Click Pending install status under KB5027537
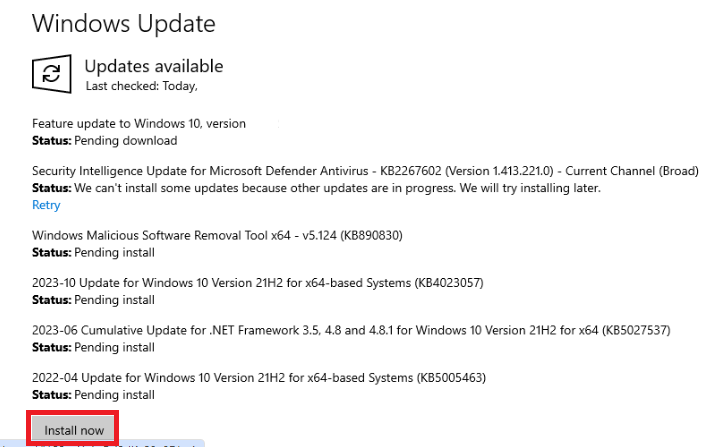The image size is (716, 447). (x=93, y=347)
